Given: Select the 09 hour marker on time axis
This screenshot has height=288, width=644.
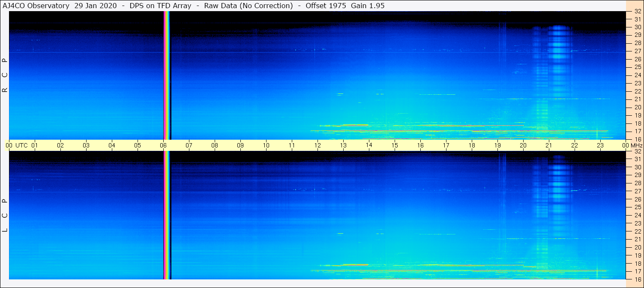Looking at the screenshot, I should coord(240,145).
